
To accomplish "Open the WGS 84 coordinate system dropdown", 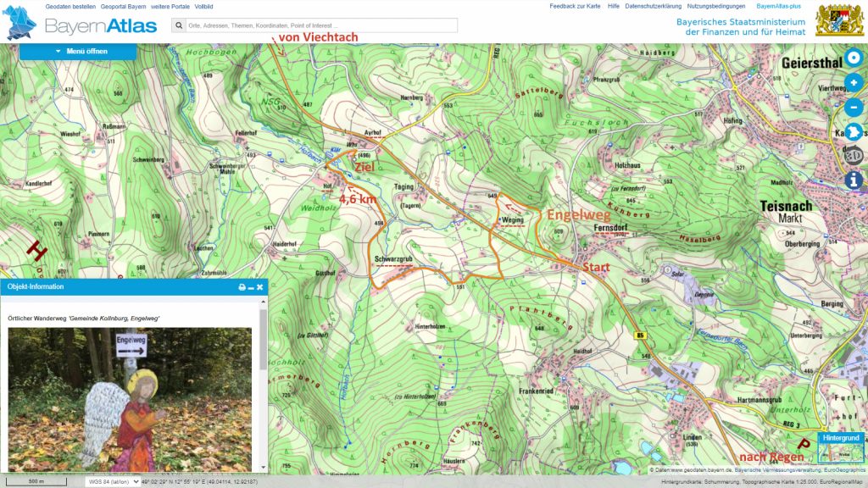I will coord(113,482).
